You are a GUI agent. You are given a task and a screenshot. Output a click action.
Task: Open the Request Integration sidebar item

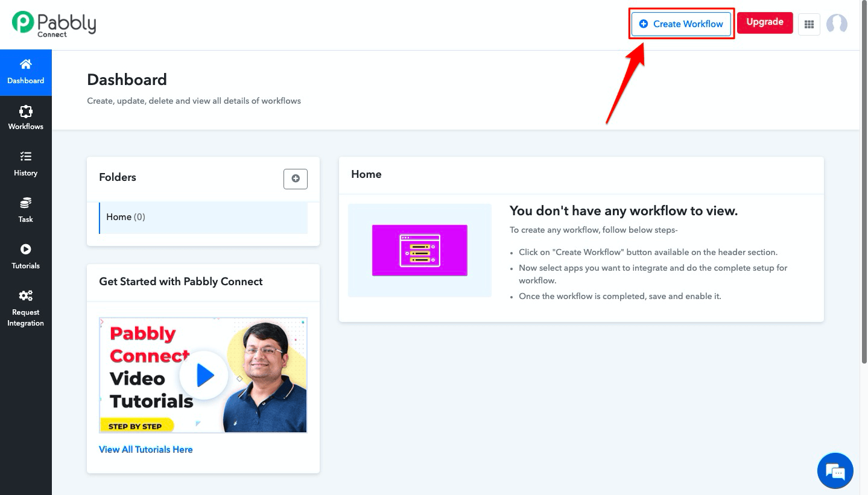click(x=26, y=309)
